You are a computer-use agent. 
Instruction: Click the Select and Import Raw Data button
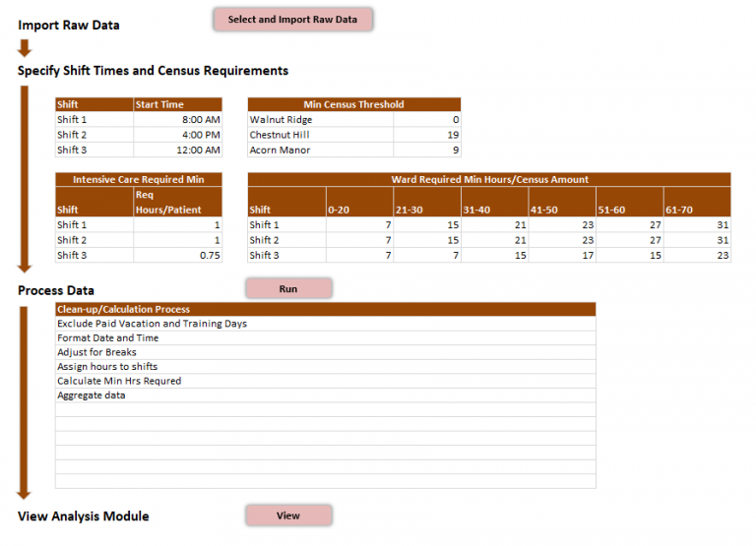tap(292, 20)
